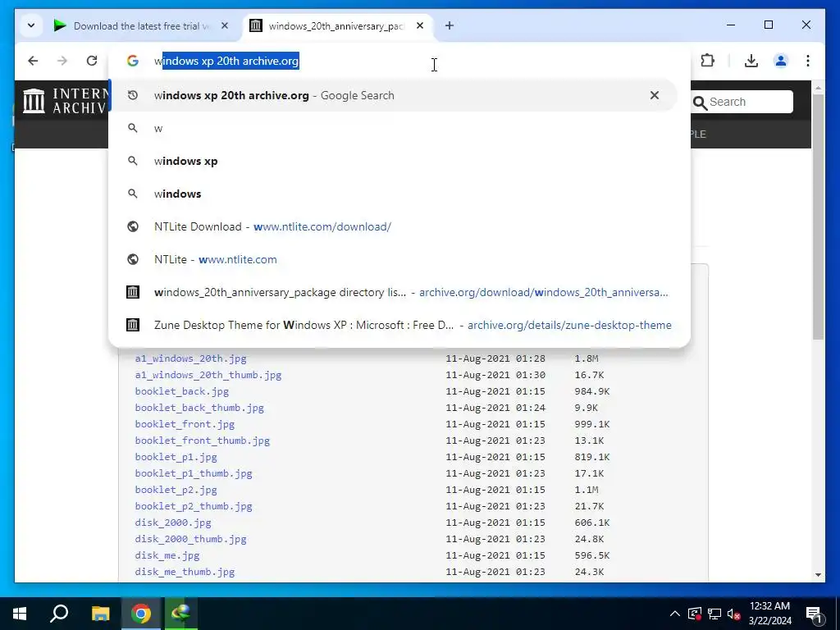
Task: Open disk_2000.jpg file link
Action: click(173, 523)
